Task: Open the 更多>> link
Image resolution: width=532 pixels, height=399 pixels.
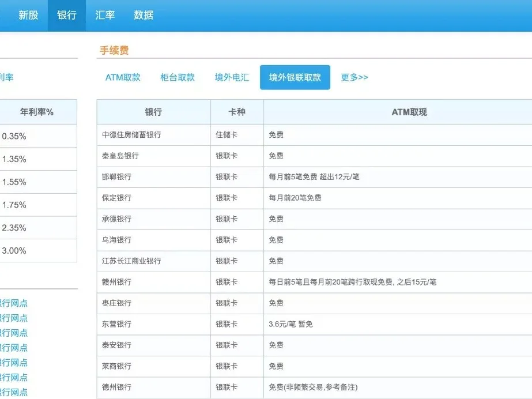Action: [354, 77]
